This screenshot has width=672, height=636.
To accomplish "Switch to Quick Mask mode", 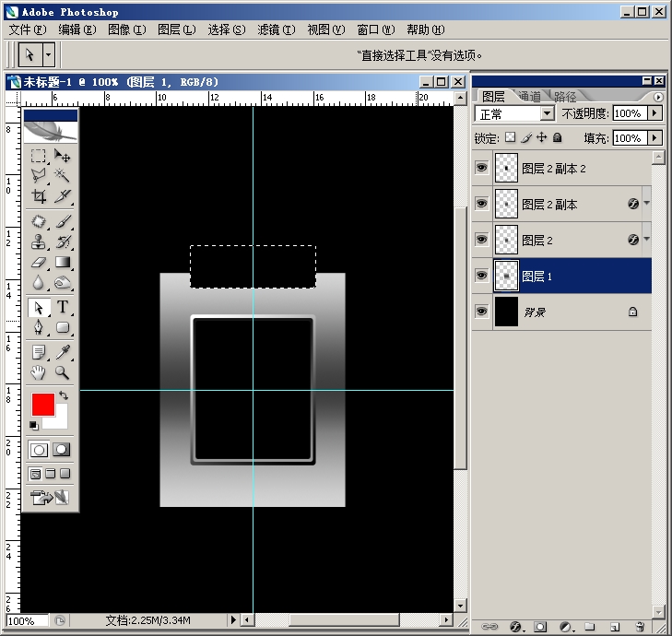I will [62, 450].
